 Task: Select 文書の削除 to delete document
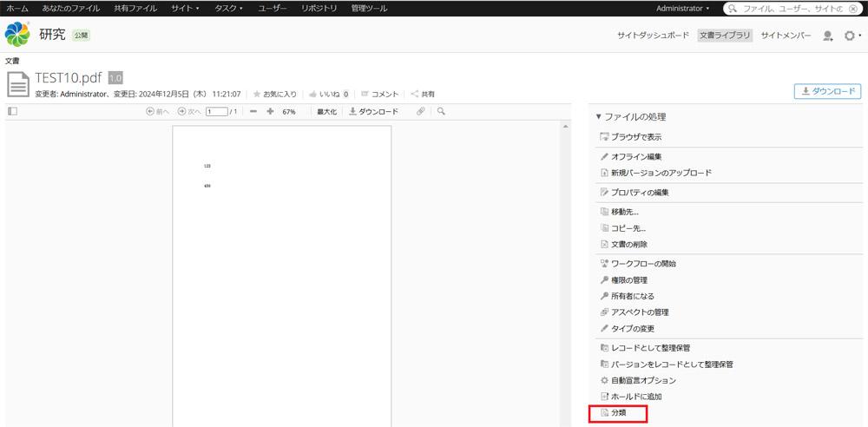click(628, 244)
